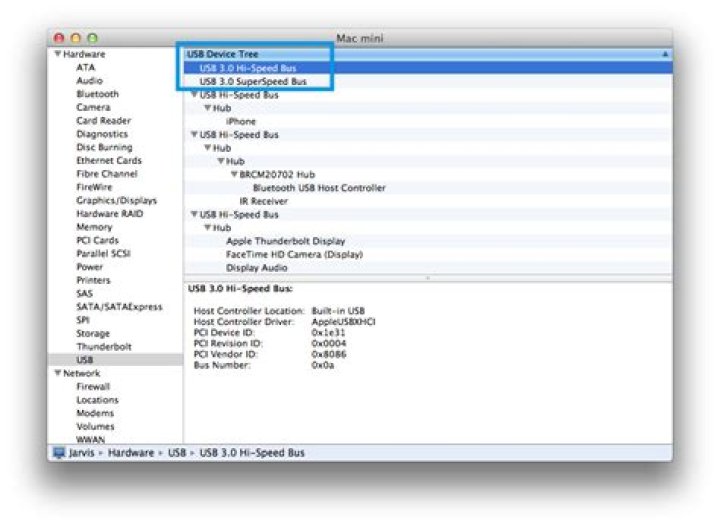Open Firewall under Network

93,387
